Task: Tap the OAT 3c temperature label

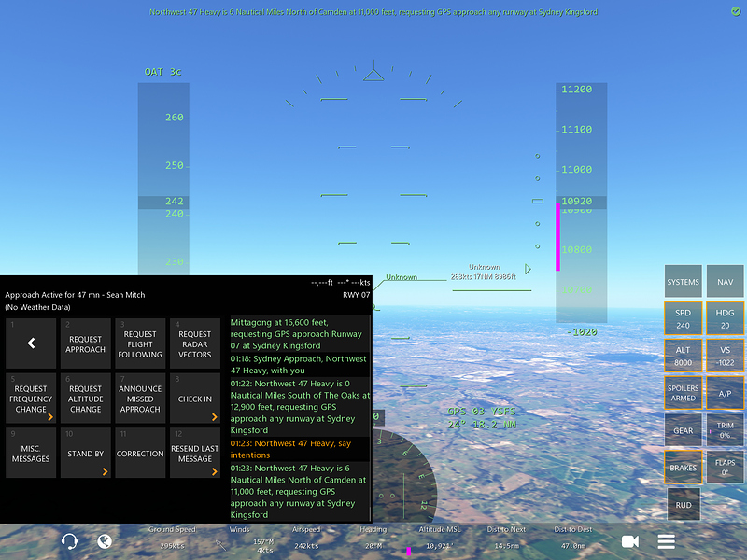Action: [x=162, y=72]
